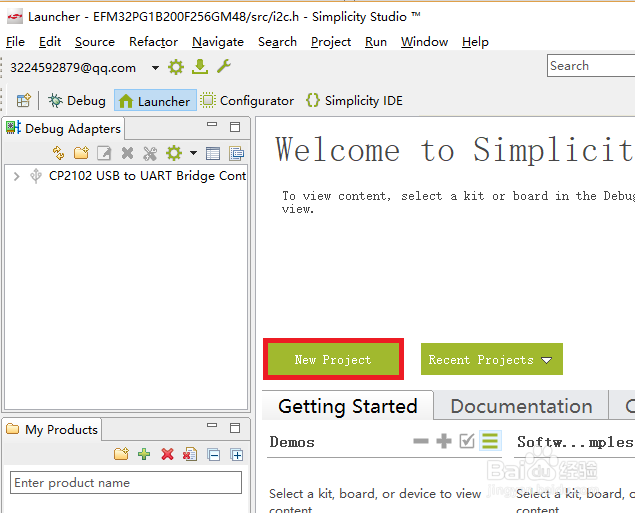
Task: Open the Help menu
Action: [x=475, y=42]
